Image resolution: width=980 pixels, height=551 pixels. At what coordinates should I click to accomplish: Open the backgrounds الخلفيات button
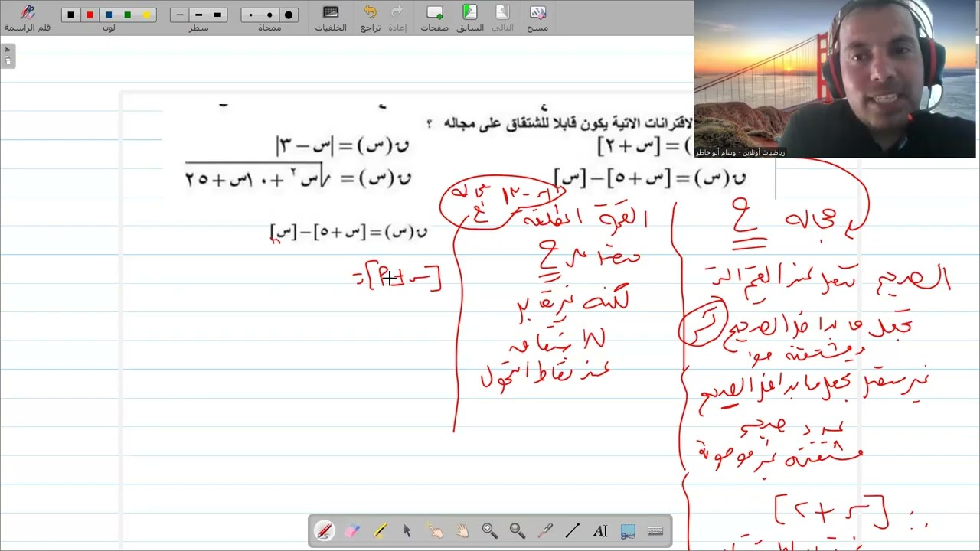coord(331,18)
